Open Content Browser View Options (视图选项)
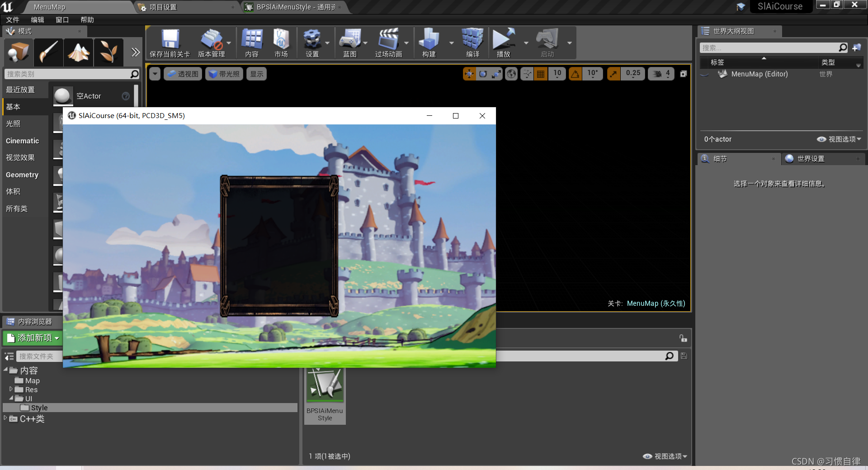The height and width of the screenshot is (470, 868). click(x=665, y=456)
